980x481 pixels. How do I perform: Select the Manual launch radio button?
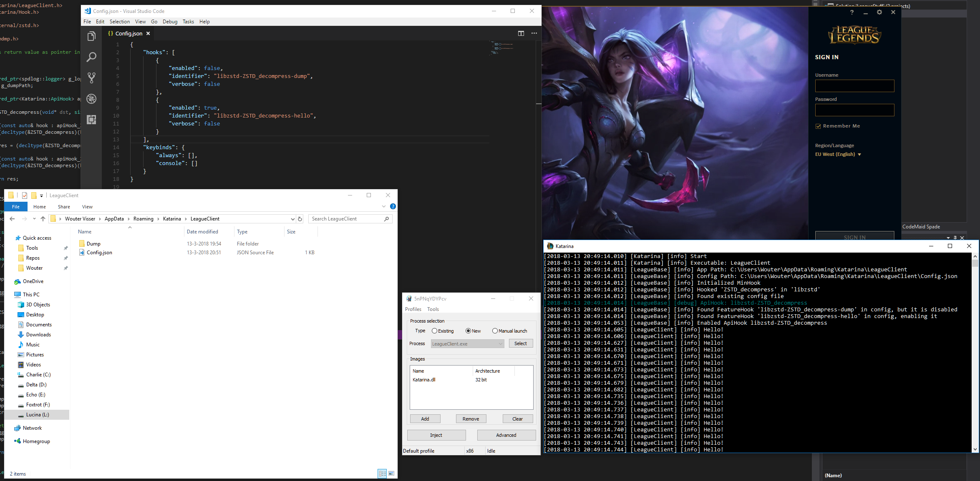495,331
